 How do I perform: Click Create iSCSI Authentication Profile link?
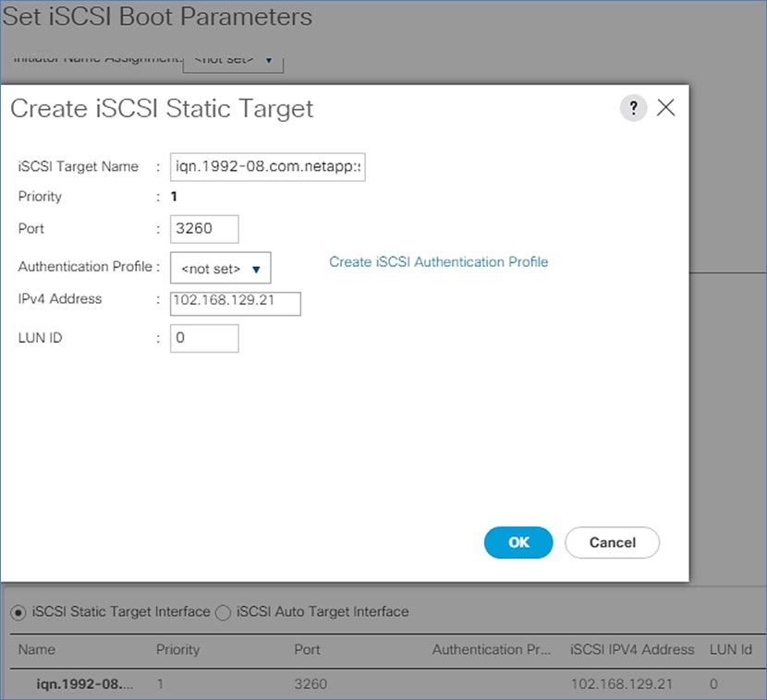(438, 262)
